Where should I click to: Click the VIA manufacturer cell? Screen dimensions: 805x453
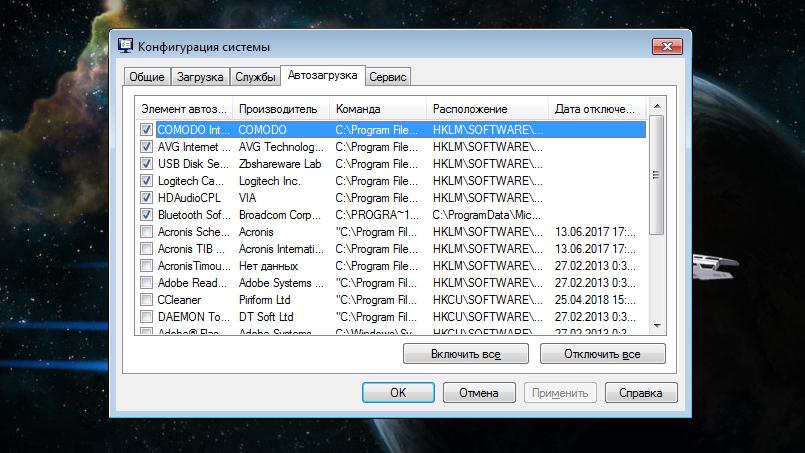[247, 198]
